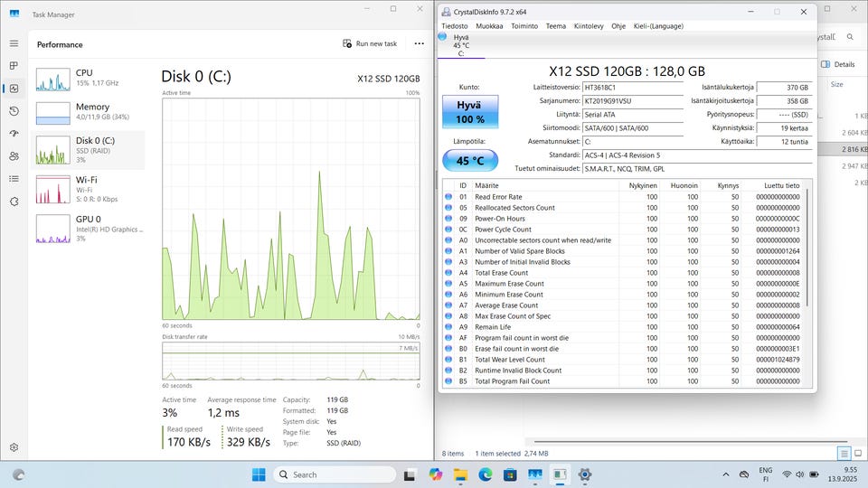Open the Windows Start menu
Image resolution: width=868 pixels, height=488 pixels.
tap(259, 474)
